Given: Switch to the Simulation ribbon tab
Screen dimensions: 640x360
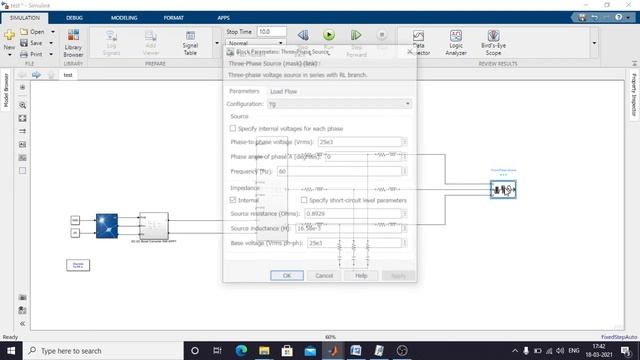Looking at the screenshot, I should pos(24,18).
